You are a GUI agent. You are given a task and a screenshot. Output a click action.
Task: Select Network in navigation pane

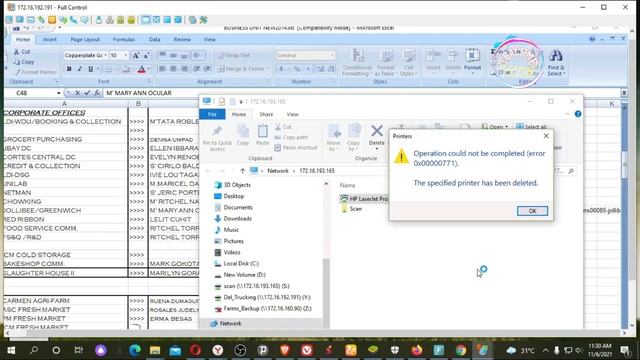click(x=226, y=323)
